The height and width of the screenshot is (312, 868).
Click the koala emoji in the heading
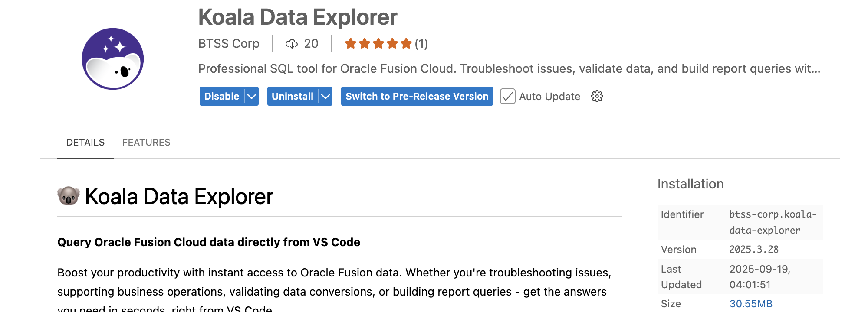pos(69,196)
